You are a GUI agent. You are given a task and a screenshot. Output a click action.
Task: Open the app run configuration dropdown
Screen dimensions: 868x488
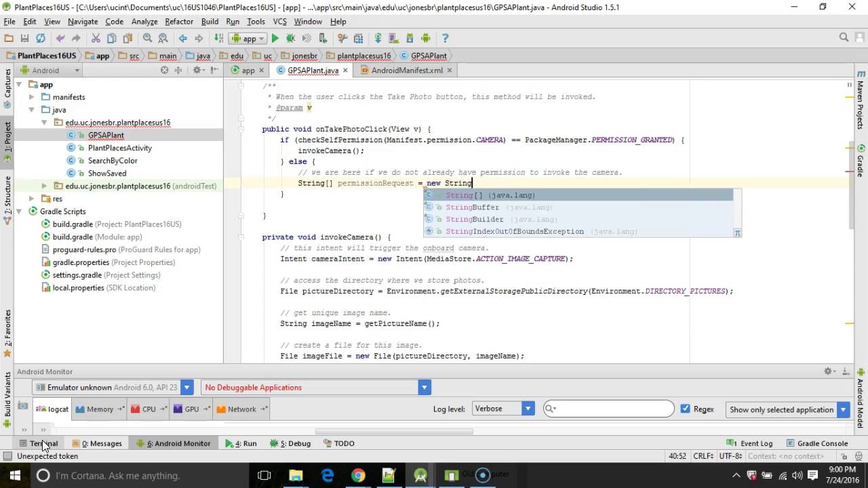click(249, 39)
